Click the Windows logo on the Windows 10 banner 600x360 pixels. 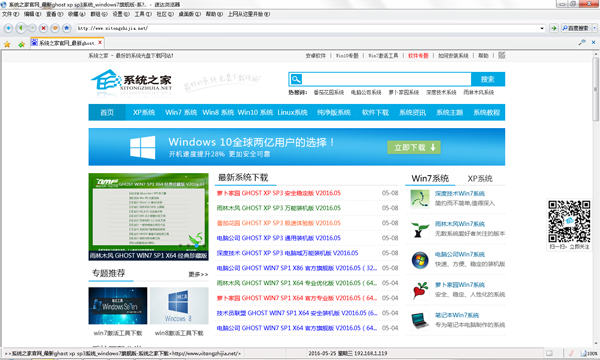coord(143,147)
